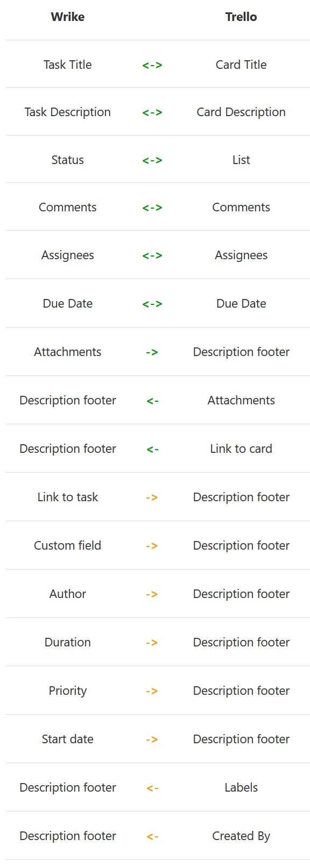Click the left arrow pointing from Link to card
The height and width of the screenshot is (868, 310).
(152, 449)
